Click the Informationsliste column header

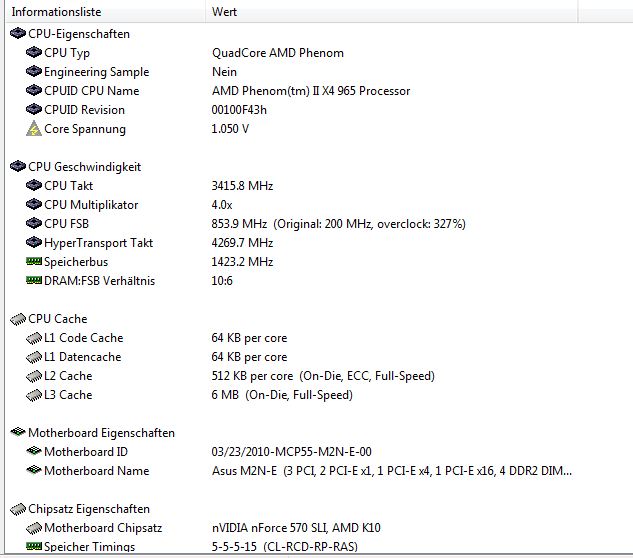click(x=106, y=12)
